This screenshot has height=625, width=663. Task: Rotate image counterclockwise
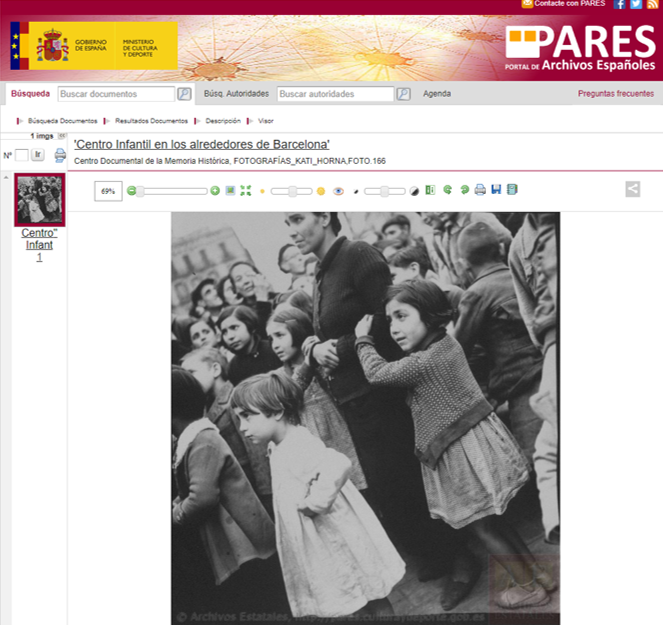click(447, 190)
